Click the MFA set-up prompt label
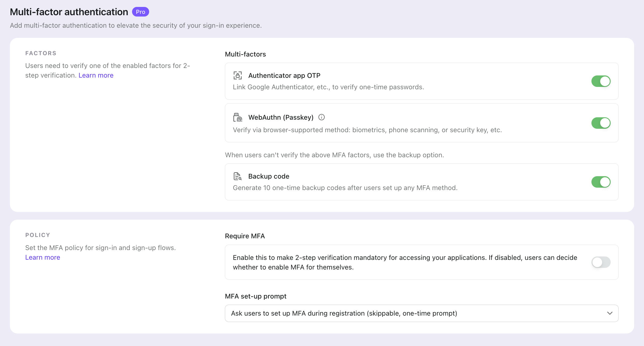Screen dimensions: 644x346 pyautogui.click(x=256, y=296)
